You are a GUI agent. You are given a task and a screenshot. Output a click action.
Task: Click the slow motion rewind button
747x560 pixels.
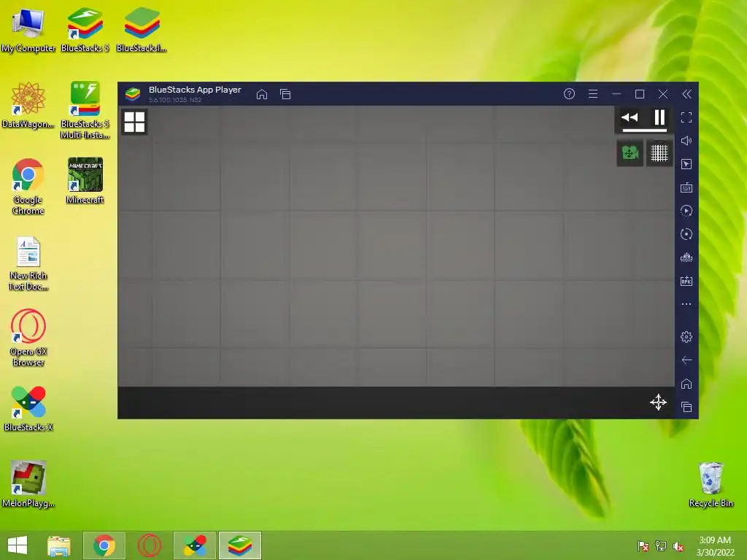coord(630,117)
